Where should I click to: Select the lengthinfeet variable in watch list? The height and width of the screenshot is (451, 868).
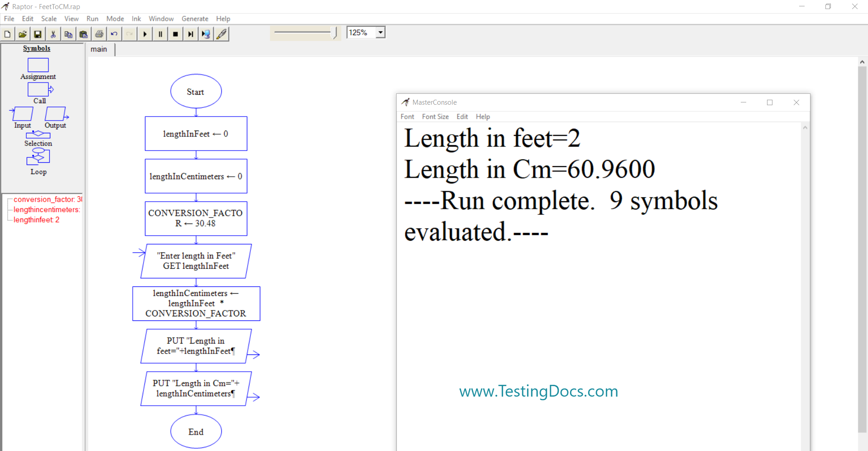point(36,220)
